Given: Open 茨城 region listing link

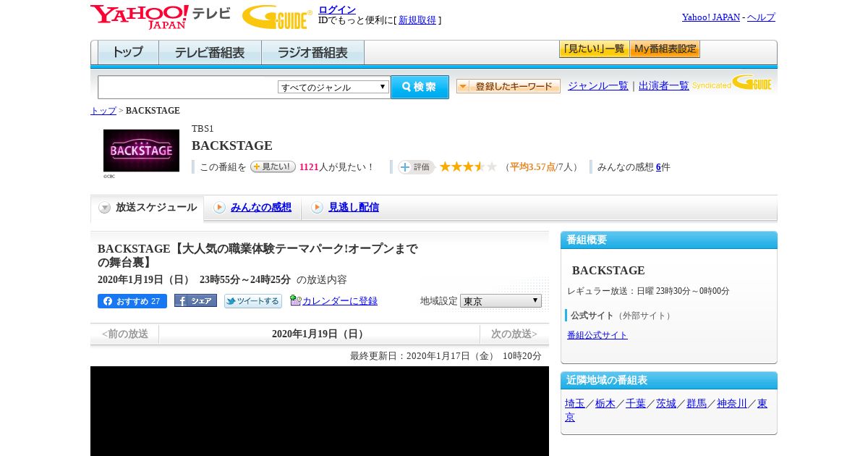Looking at the screenshot, I should pyautogui.click(x=666, y=403).
